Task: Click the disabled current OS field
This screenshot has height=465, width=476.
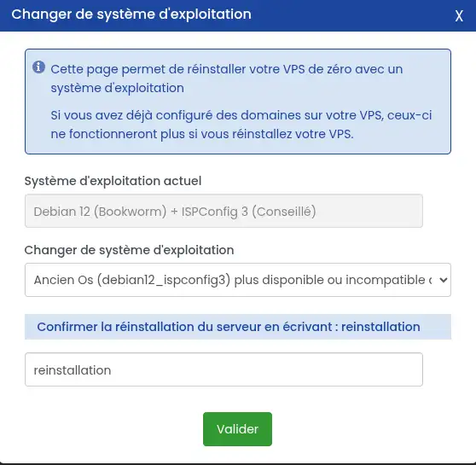Action: tap(223, 211)
